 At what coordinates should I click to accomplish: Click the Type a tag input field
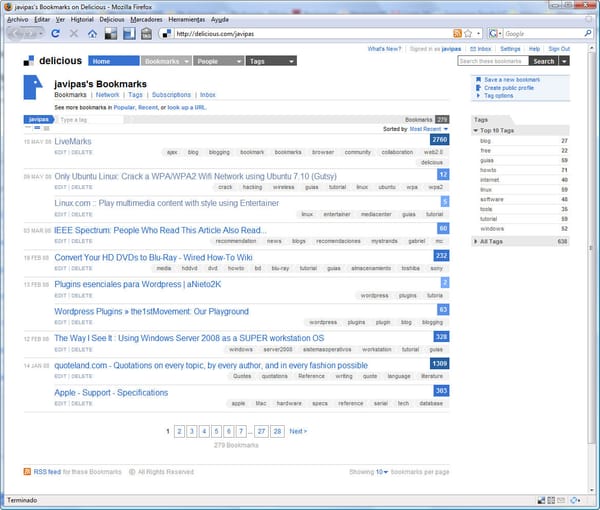click(95, 119)
